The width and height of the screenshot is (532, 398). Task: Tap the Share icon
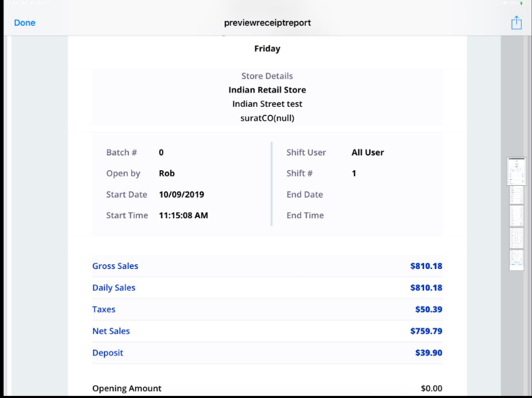click(516, 23)
